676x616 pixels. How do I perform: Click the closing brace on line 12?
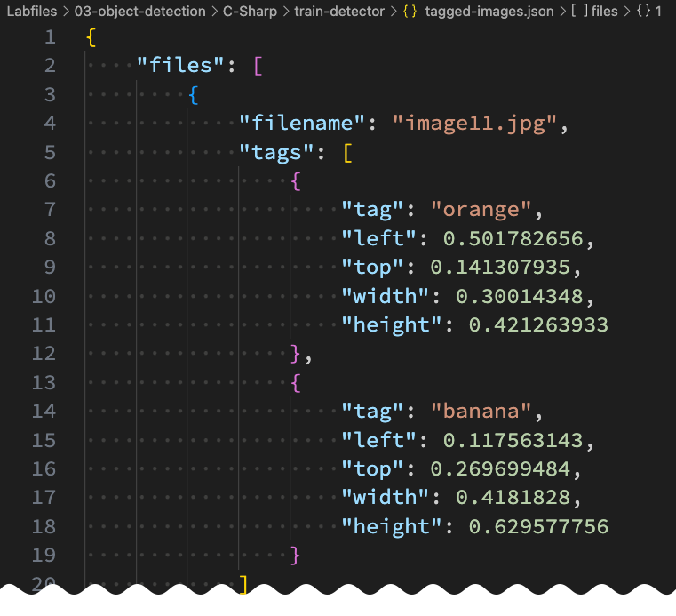(x=296, y=354)
